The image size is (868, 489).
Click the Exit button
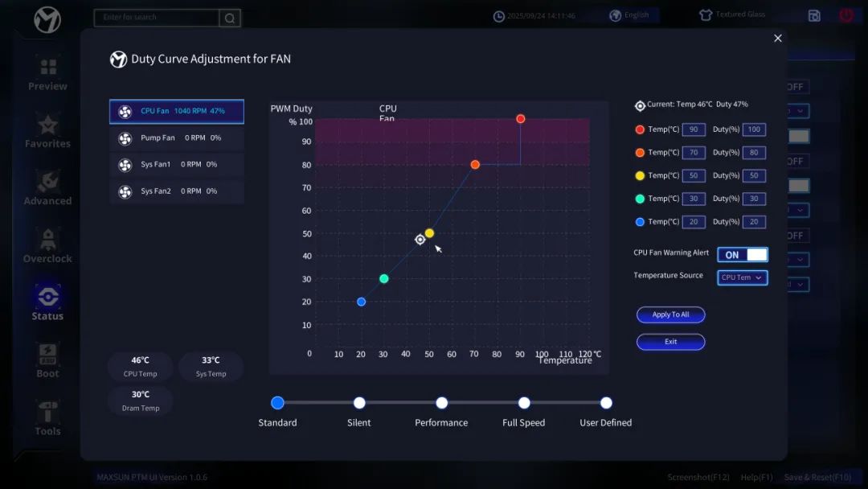pyautogui.click(x=670, y=342)
